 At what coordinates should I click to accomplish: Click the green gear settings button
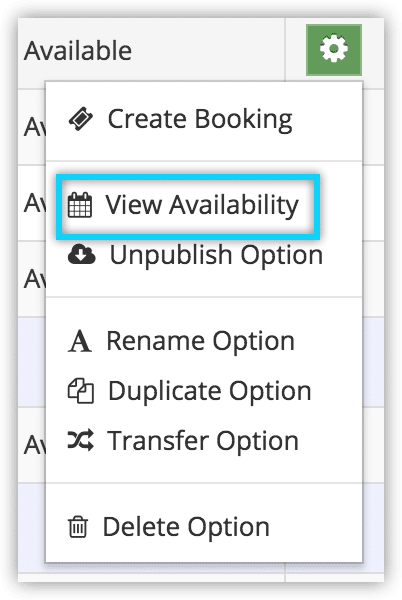click(x=334, y=50)
